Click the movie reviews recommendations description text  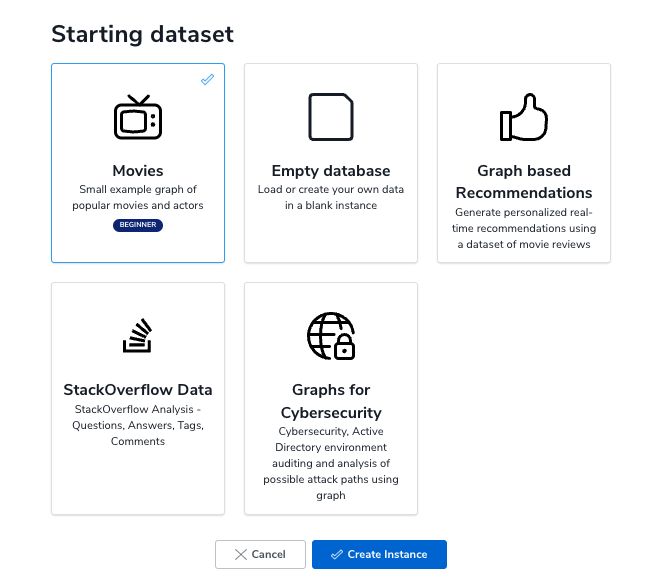[x=524, y=228]
